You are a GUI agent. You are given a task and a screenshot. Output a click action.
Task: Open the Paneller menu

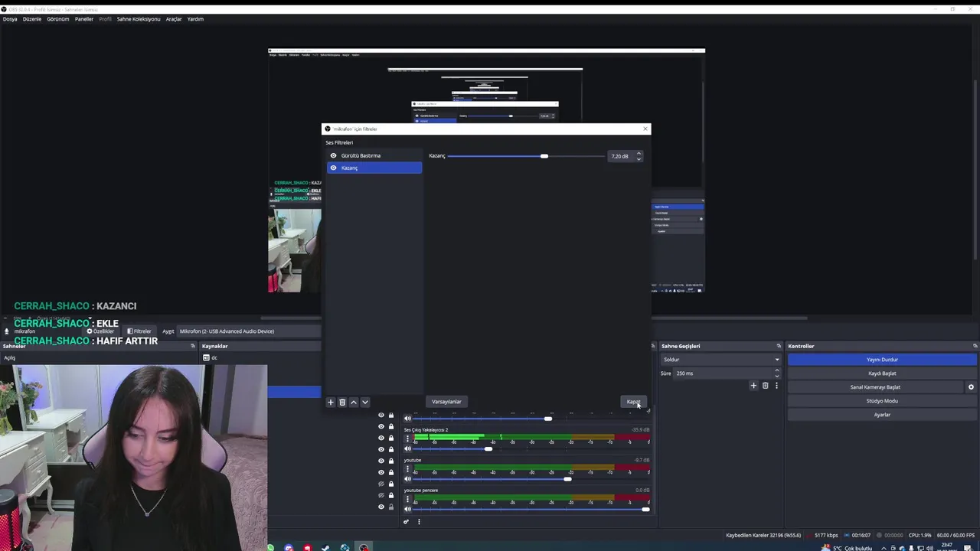tap(84, 19)
